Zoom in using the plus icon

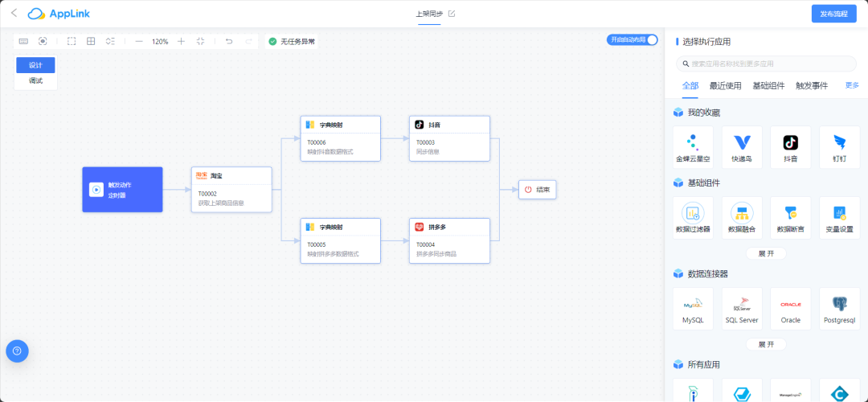coord(181,41)
